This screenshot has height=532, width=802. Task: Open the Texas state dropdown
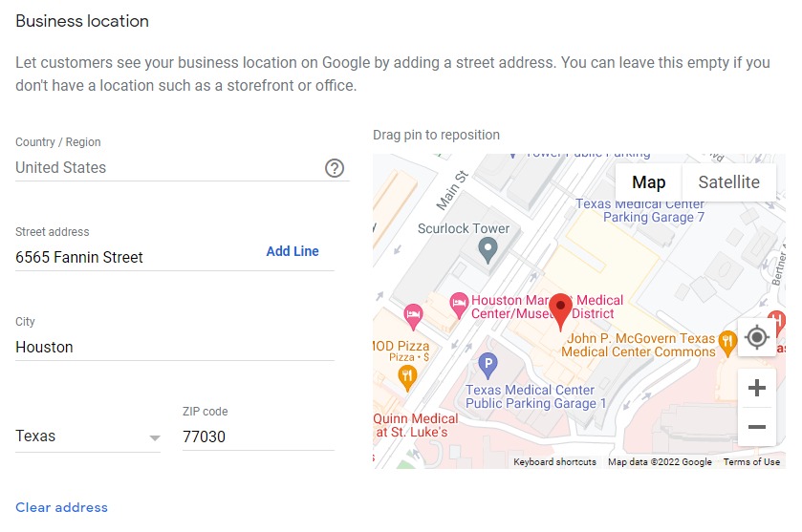click(88, 436)
